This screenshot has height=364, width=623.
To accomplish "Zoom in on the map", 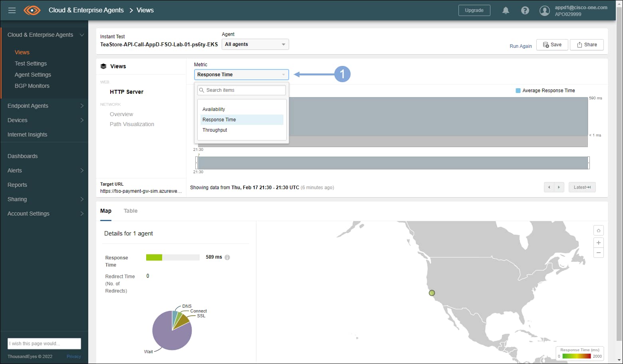I will [x=598, y=243].
